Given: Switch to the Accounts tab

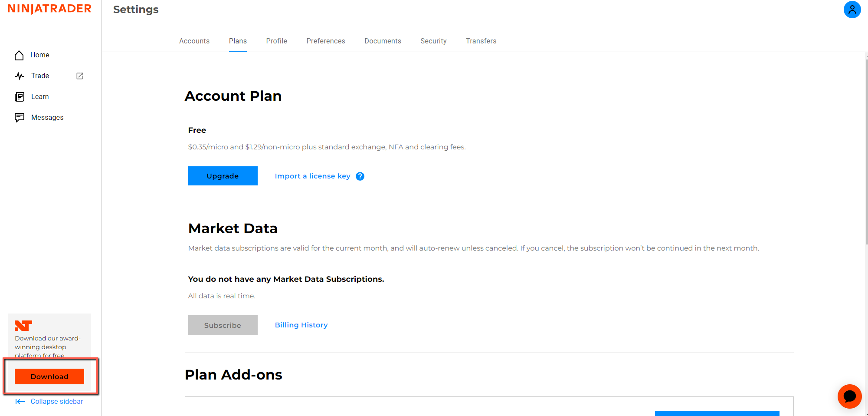Looking at the screenshot, I should pyautogui.click(x=194, y=41).
